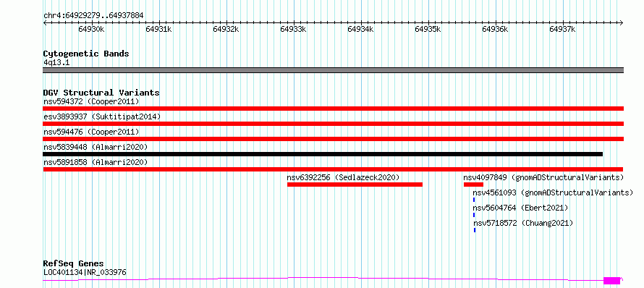Image resolution: width=644 pixels, height=288 pixels.
Task: Click the right arrowhead of the ruler
Action: (x=622, y=22)
